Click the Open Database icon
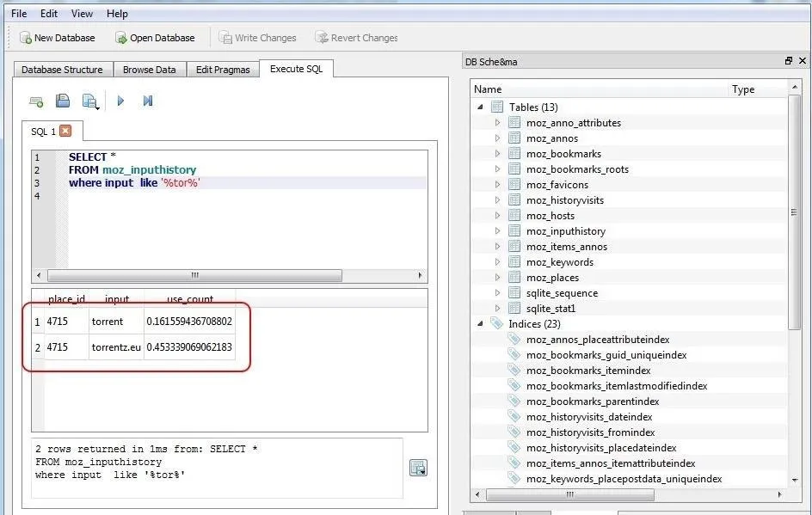Image resolution: width=812 pixels, height=515 pixels. coord(120,38)
